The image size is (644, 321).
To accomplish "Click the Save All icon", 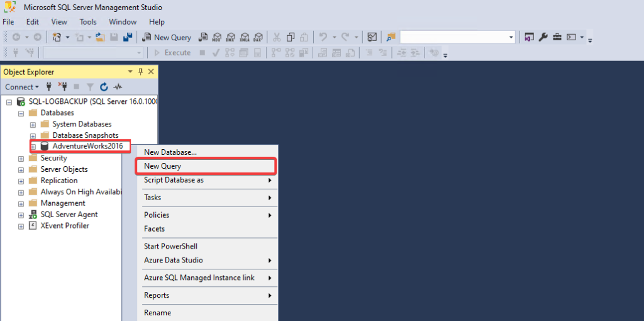I will pyautogui.click(x=128, y=37).
